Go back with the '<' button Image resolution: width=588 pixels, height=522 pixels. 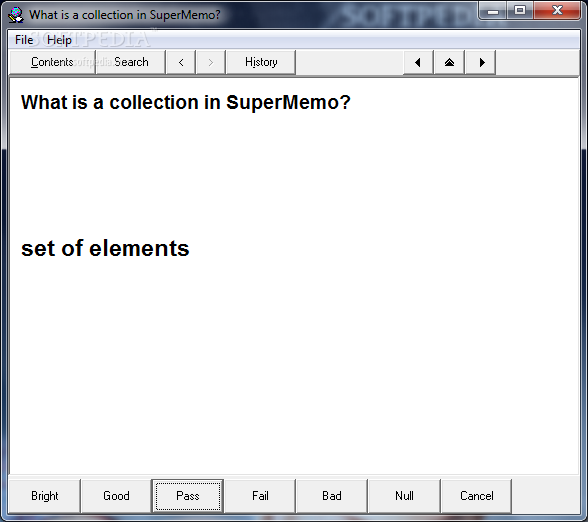pos(181,62)
